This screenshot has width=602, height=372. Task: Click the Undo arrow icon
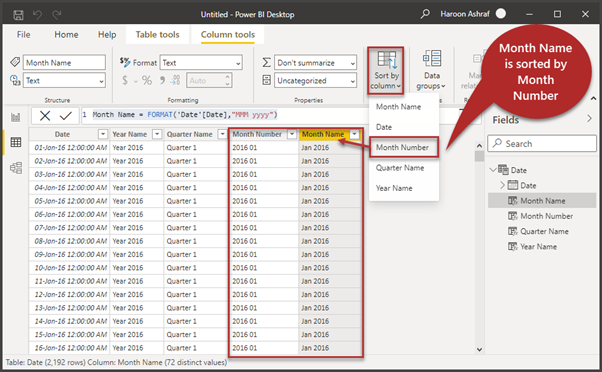click(x=37, y=15)
